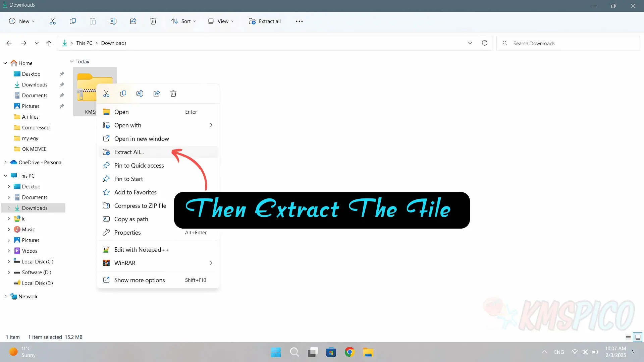Open Microsoft Store from taskbar
This screenshot has height=362, width=644.
[x=331, y=352]
